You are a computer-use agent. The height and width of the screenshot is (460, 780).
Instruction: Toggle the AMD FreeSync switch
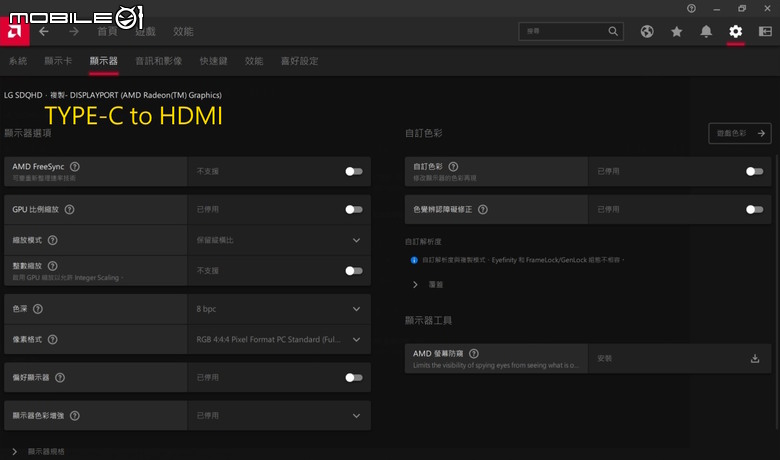[x=354, y=172]
